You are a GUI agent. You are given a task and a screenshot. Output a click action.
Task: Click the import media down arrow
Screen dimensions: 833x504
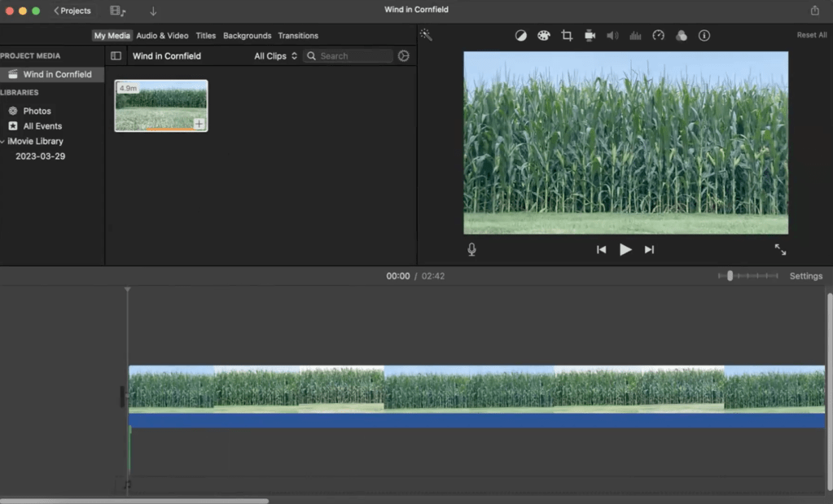click(153, 11)
